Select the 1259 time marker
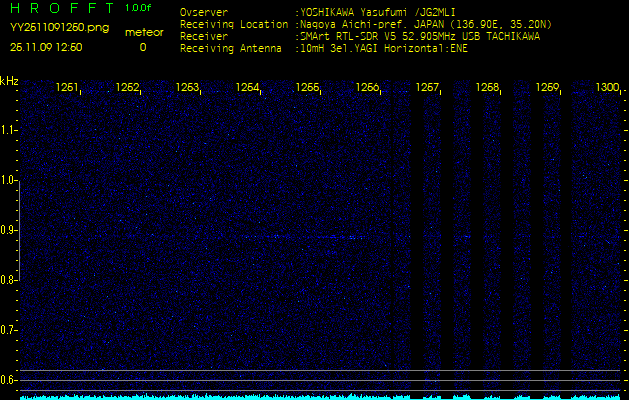This screenshot has height=400, width=629. pyautogui.click(x=547, y=88)
